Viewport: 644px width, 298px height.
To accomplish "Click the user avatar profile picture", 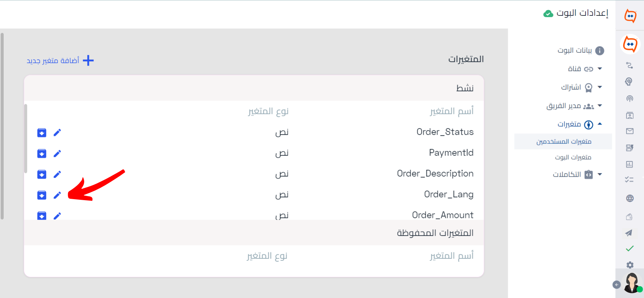I will click(x=632, y=283).
